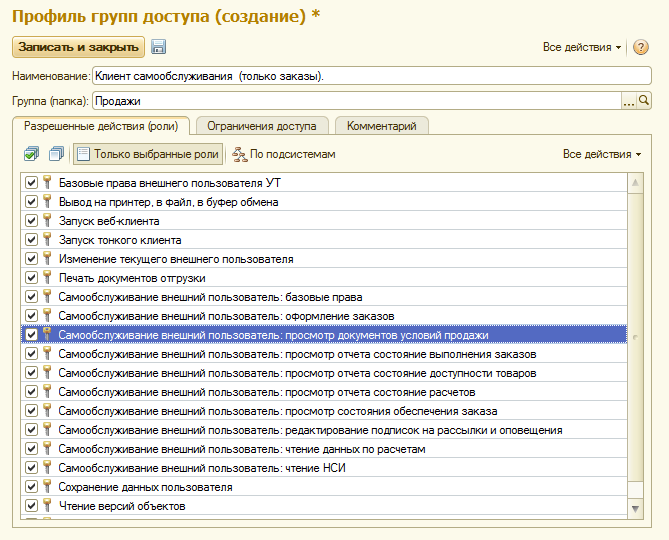The height and width of the screenshot is (540, 669).
Task: Expand the roles toolbar Все действия menu
Action: tap(601, 154)
